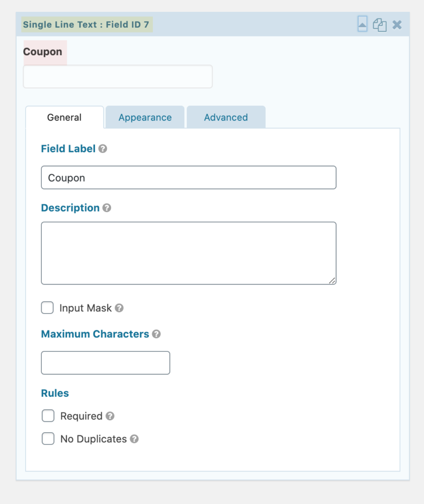This screenshot has height=504, width=424.
Task: Select the General tab
Action: click(64, 117)
